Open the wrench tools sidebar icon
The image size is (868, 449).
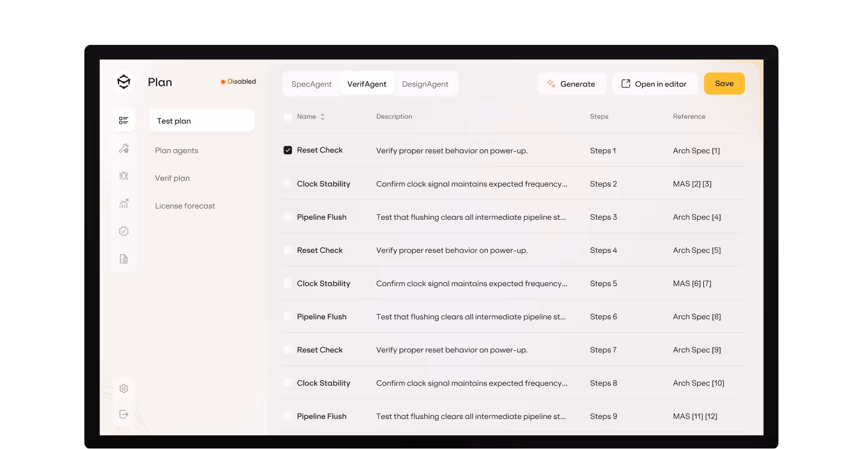click(x=124, y=149)
